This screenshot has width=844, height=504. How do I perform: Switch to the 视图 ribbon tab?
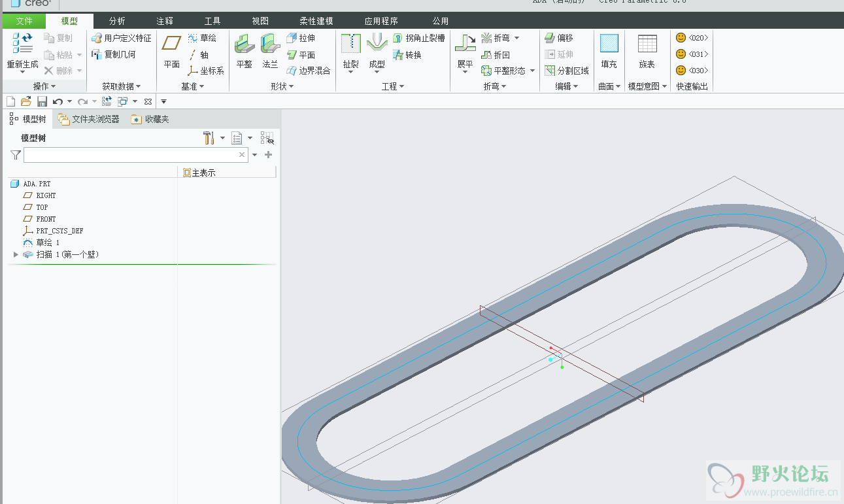(260, 21)
